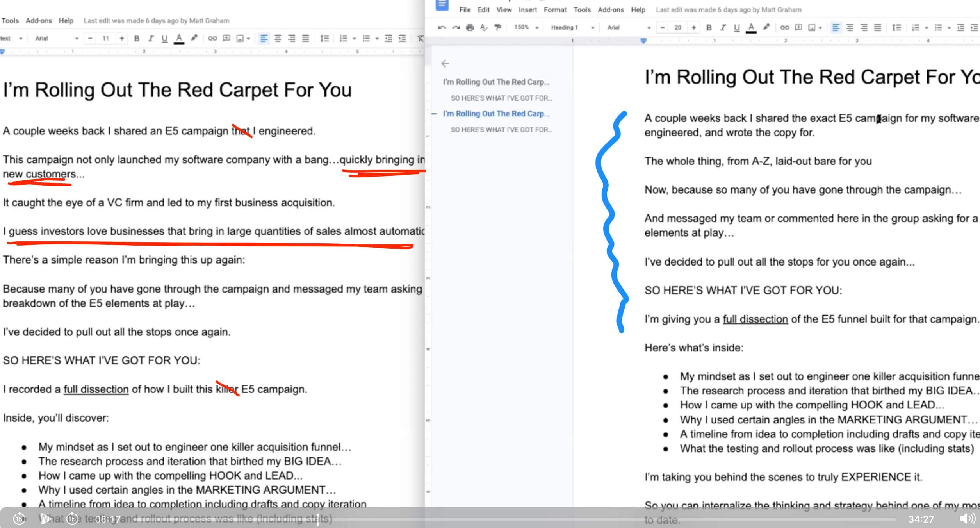Add comment icon in right document toolbar
The image size is (980, 528).
[798, 27]
